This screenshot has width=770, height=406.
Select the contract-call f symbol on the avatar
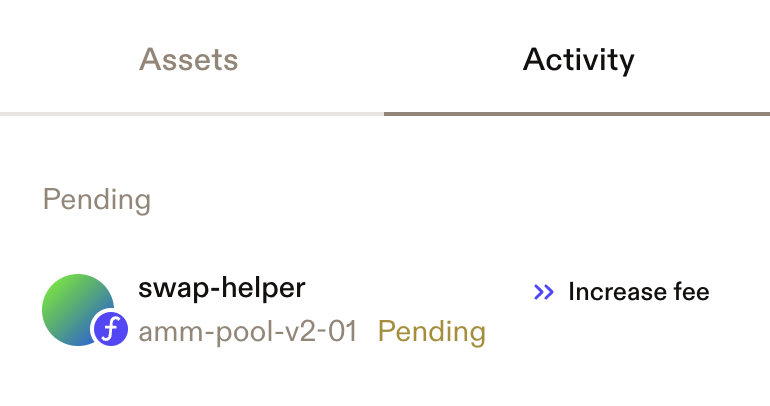(110, 329)
